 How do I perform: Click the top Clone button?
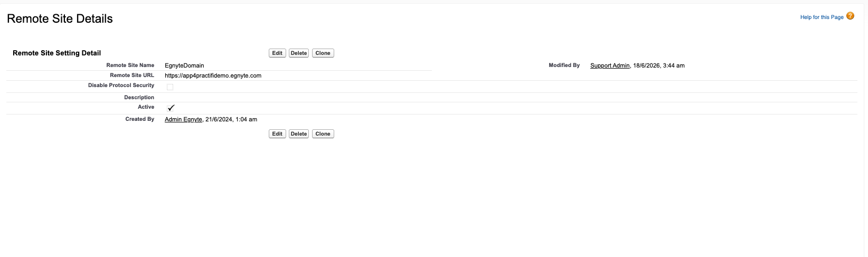click(x=323, y=53)
